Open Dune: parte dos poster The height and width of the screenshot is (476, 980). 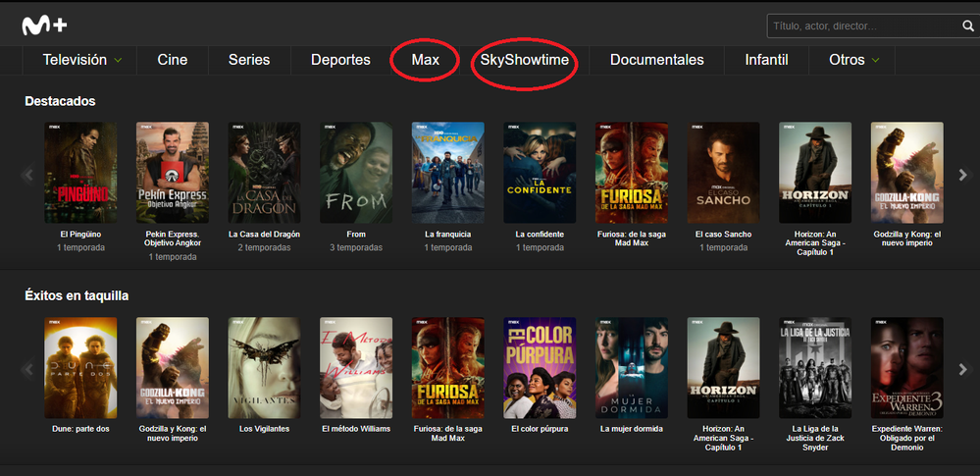[80, 368]
